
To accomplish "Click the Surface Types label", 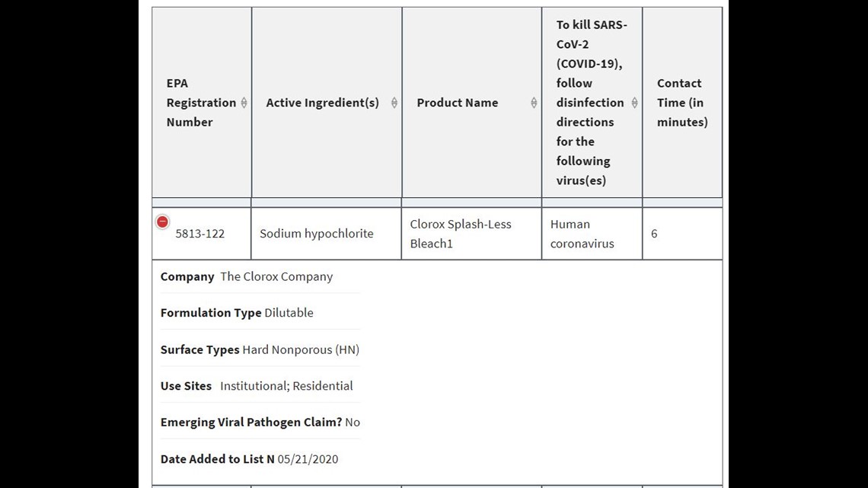I will (x=199, y=349).
